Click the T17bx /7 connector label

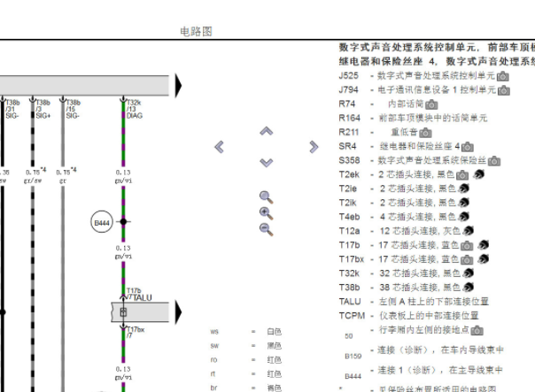(x=136, y=333)
